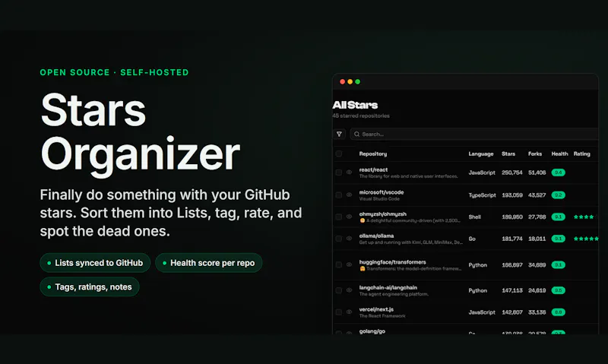This screenshot has height=364, width=608.
Task: Click the Shell language cell for ohmyzsh
Action: tap(474, 217)
